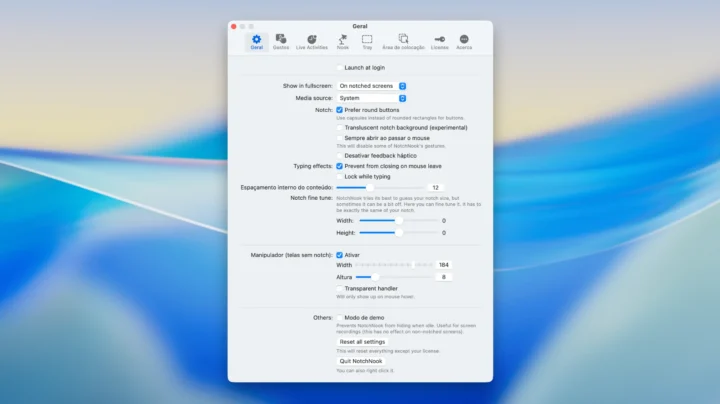Enable the Transparent handler checkbox
The image size is (720, 404).
tap(340, 288)
